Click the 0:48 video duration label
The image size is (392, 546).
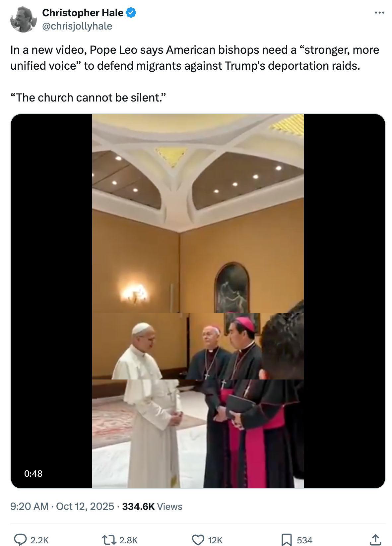[33, 473]
